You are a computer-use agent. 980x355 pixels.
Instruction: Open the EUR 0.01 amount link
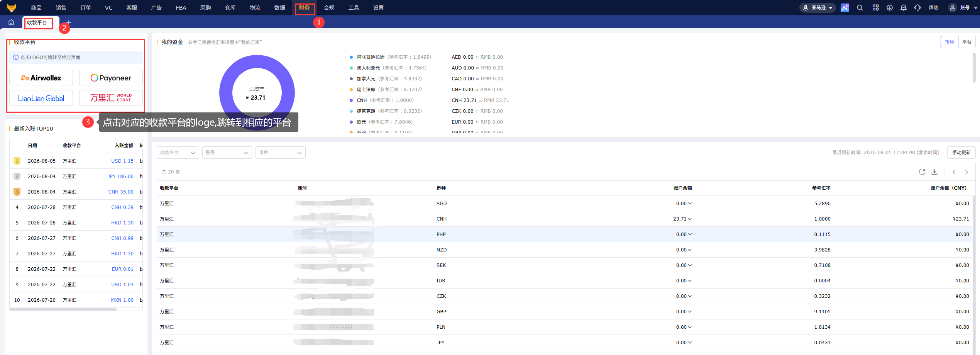tap(123, 269)
